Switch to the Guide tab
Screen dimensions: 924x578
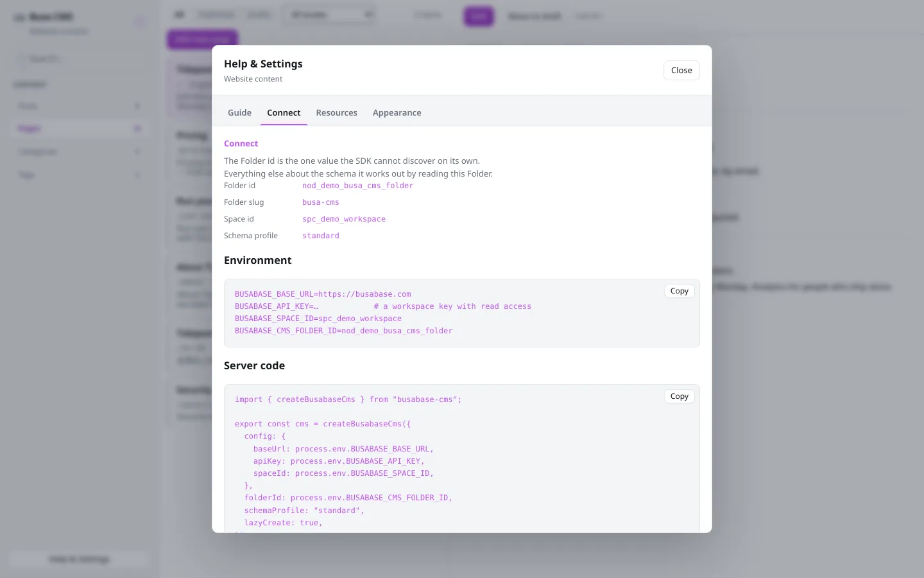[239, 113]
